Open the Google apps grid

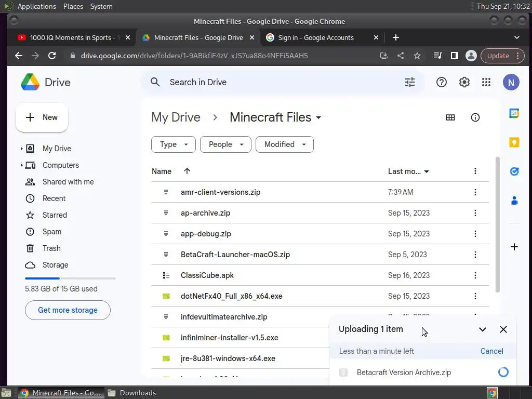point(486,82)
